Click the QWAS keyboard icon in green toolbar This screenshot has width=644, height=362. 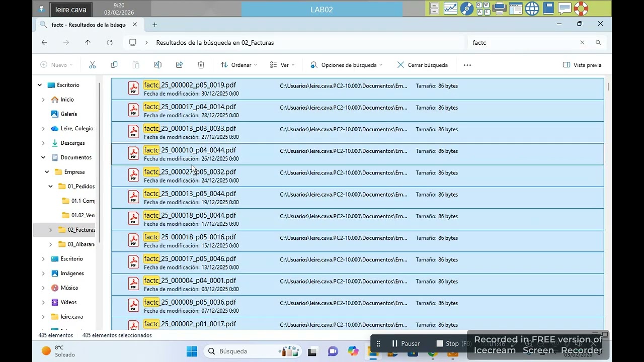483,9
